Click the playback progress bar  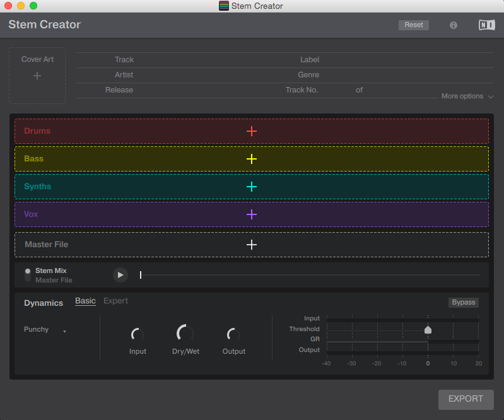click(x=310, y=275)
